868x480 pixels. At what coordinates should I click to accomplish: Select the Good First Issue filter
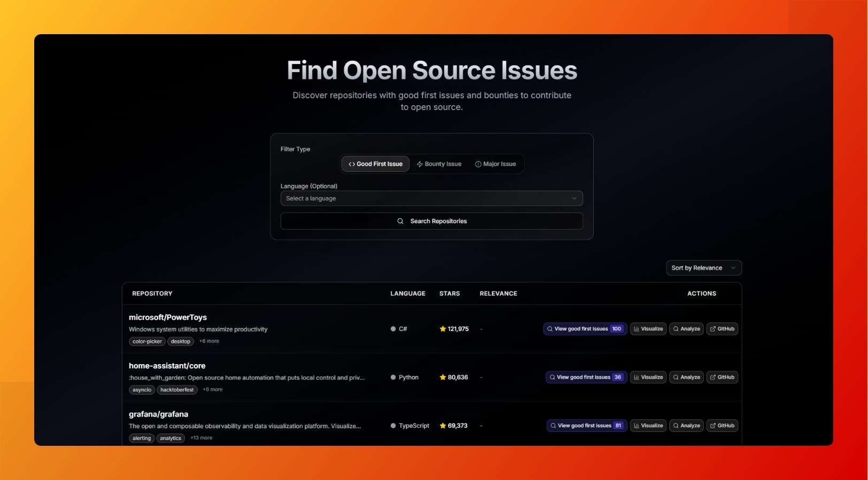375,164
